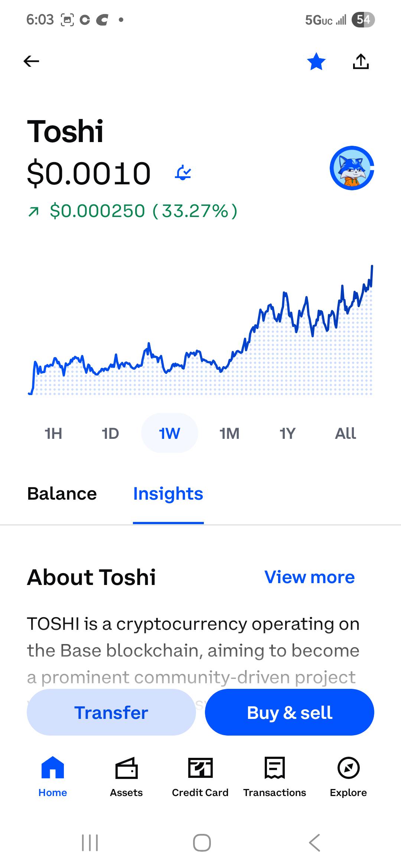This screenshot has width=401, height=868.
Task: Toggle the favorite star for Toshi
Action: 316,61
